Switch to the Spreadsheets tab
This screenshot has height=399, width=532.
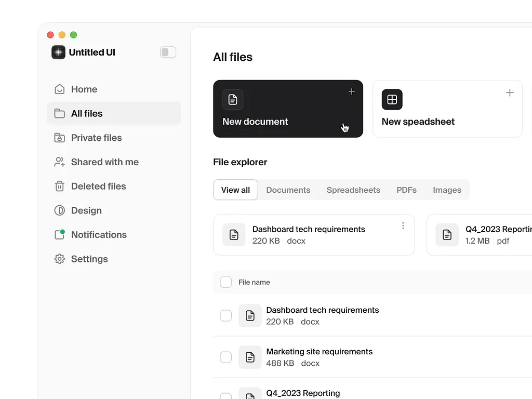pos(353,190)
